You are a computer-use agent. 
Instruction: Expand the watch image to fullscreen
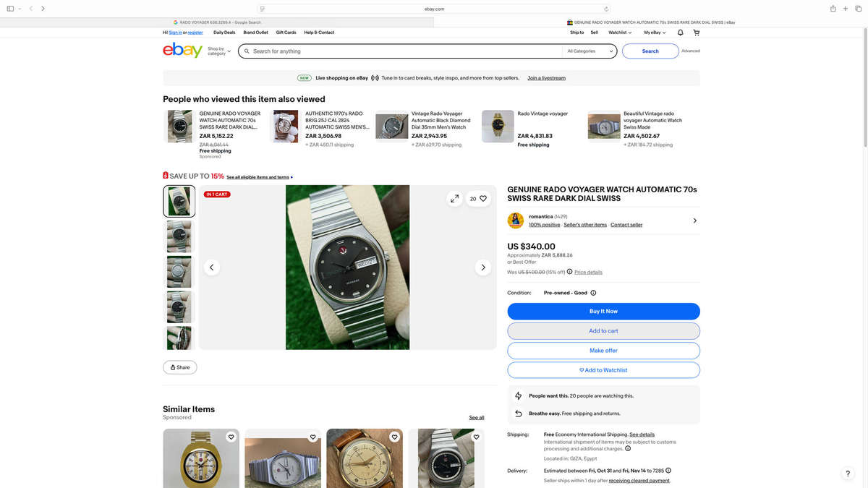coord(454,198)
